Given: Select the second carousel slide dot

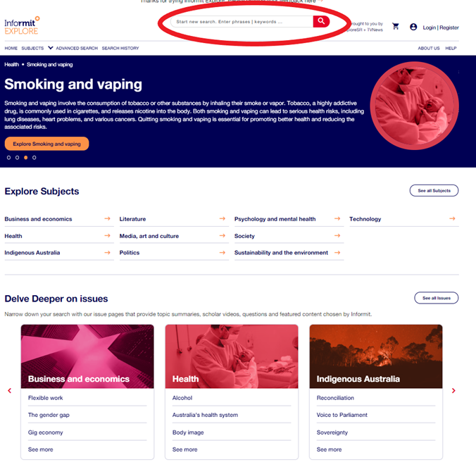Looking at the screenshot, I should pos(18,158).
